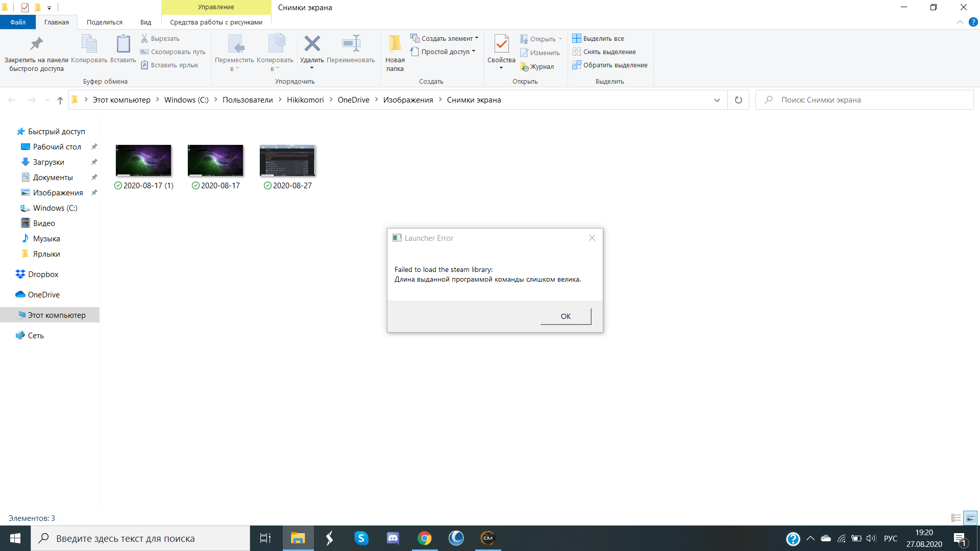Screen dimensions: 980x551
Task: Open Загрузки in sidebar
Action: (48, 162)
